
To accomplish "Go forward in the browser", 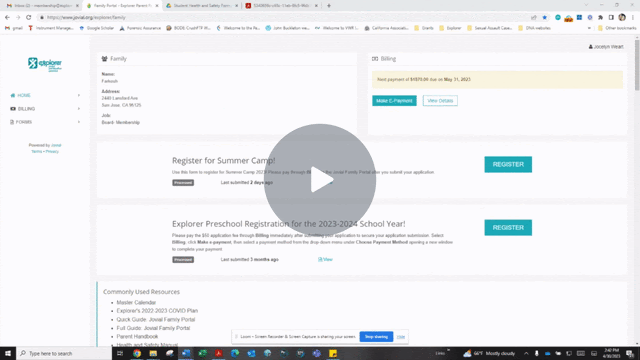I will pyautogui.click(x=18, y=18).
